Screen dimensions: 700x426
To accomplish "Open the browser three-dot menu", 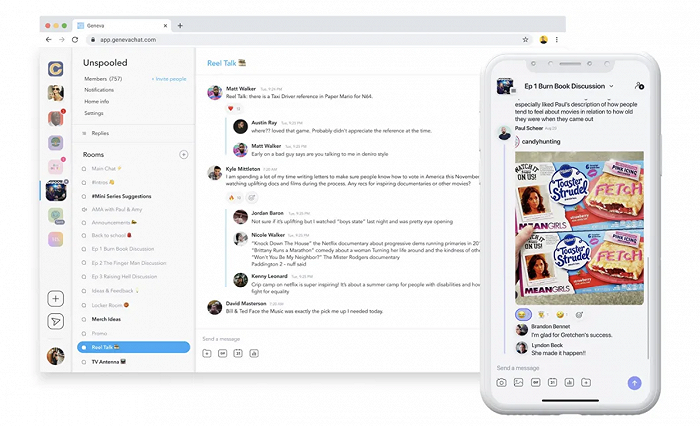I will point(557,40).
